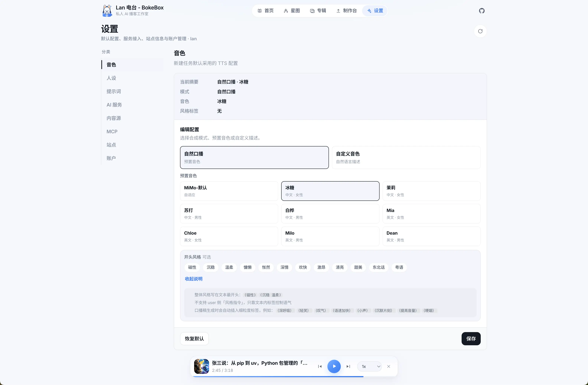Viewport: 588px width, 385px height.
Task: Click the BokeBox dog logo
Action: [x=107, y=11]
